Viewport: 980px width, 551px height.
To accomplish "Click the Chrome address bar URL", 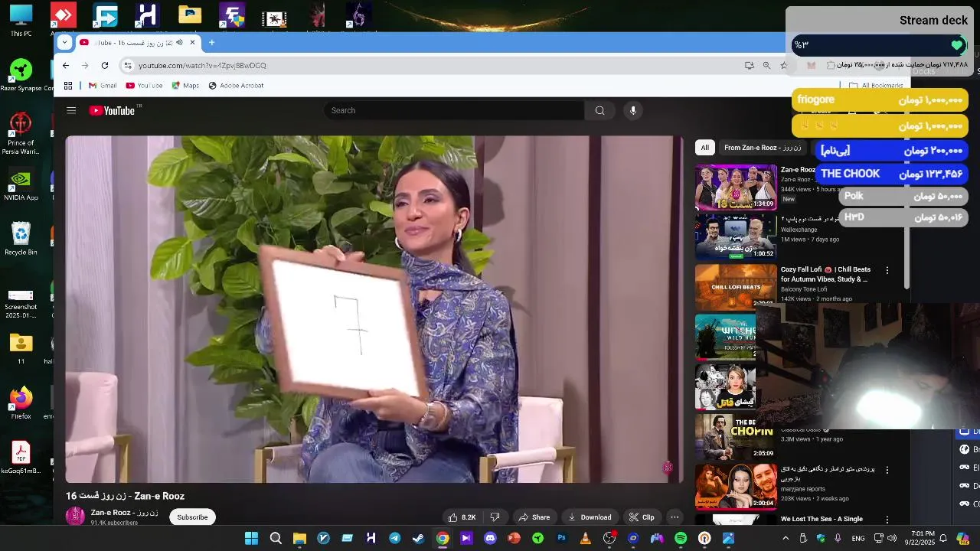I will point(202,65).
